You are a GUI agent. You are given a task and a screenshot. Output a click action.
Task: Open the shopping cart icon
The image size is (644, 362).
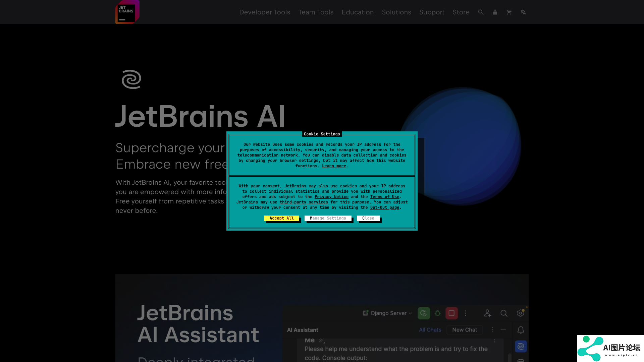pyautogui.click(x=509, y=12)
